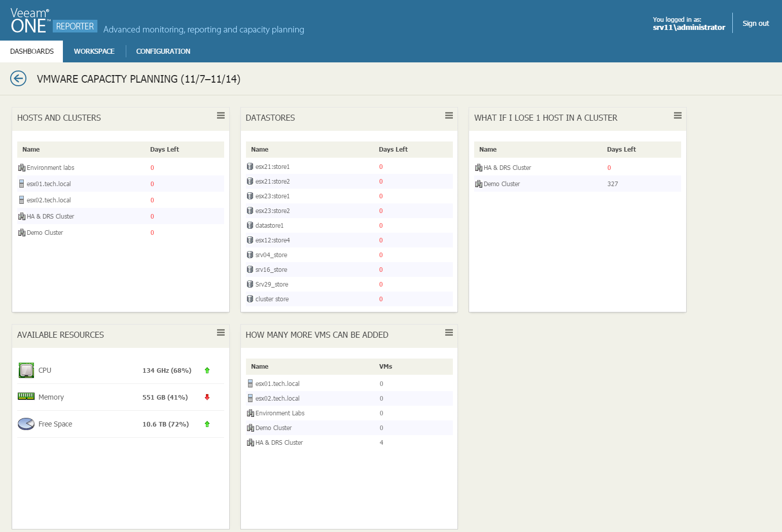Screen dimensions: 782x532
Task: Select the esx12:store4 datastore
Action: pyautogui.click(x=349, y=240)
